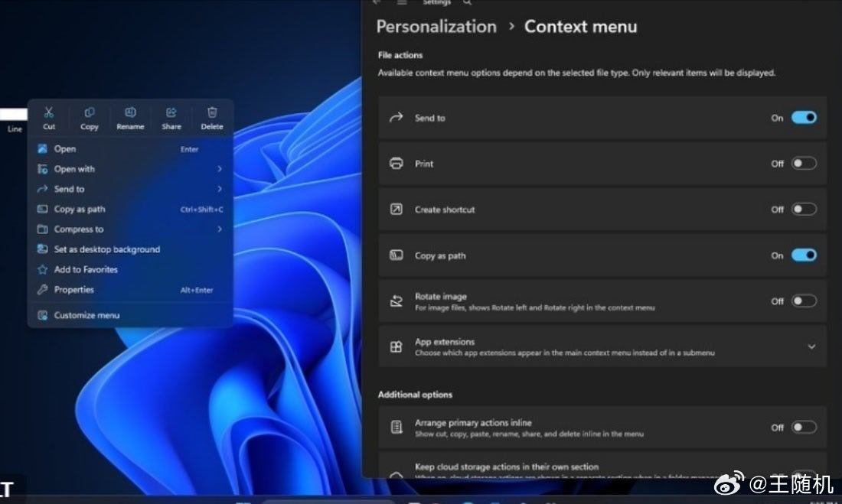Click the Rotate image icon in Settings

point(397,301)
